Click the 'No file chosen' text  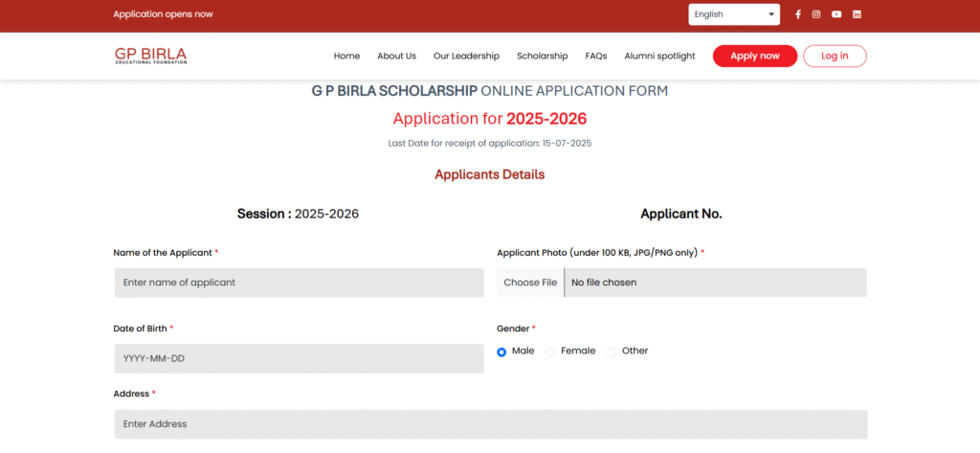[x=604, y=283]
